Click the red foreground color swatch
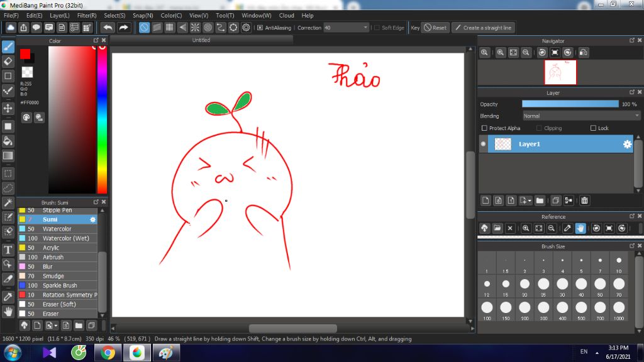 (x=25, y=54)
